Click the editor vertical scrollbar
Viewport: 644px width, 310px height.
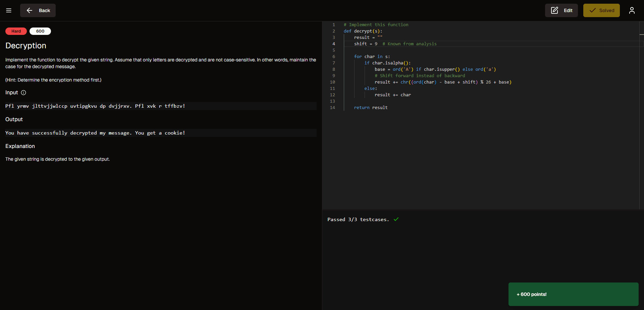coord(642,115)
